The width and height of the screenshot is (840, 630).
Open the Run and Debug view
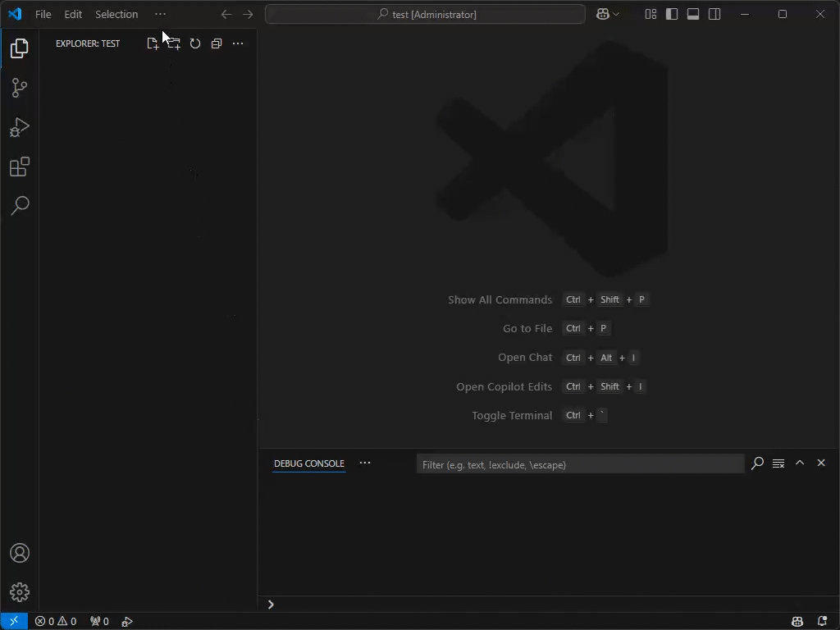point(19,127)
